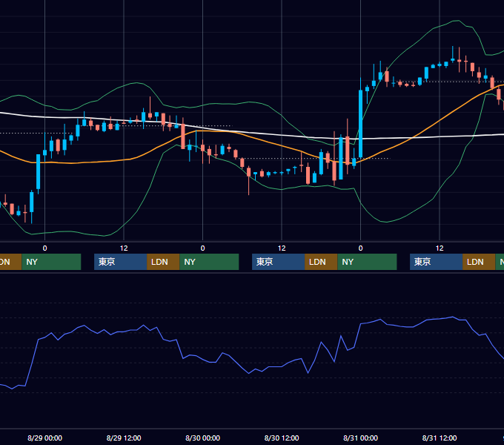
Task: Click the 8/30 00:00 date label
Action: click(202, 438)
